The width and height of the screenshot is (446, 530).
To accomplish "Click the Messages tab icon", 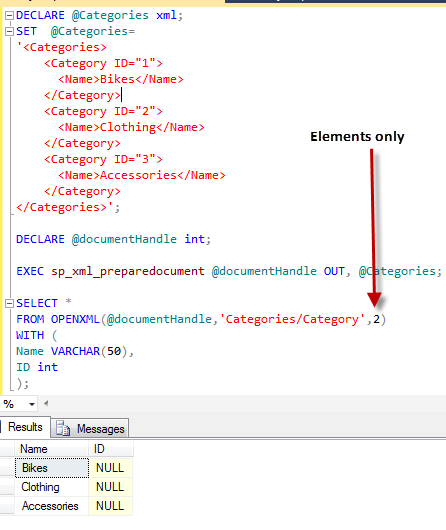I will pyautogui.click(x=63, y=428).
